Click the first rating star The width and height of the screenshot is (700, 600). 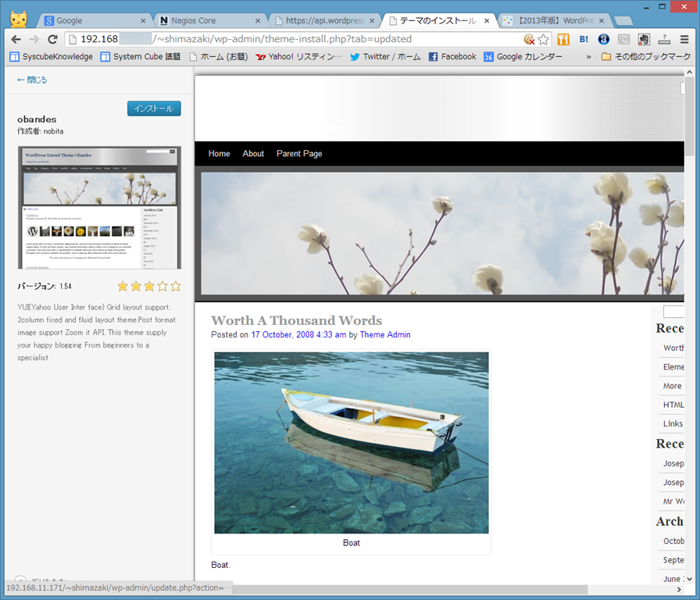point(123,286)
